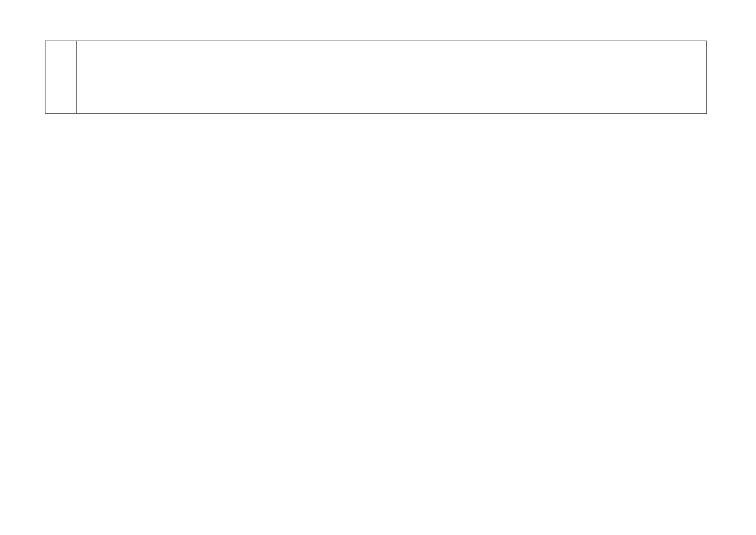Select the vertical divider between the two cells
This screenshot has height=535, width=756.
point(76,77)
